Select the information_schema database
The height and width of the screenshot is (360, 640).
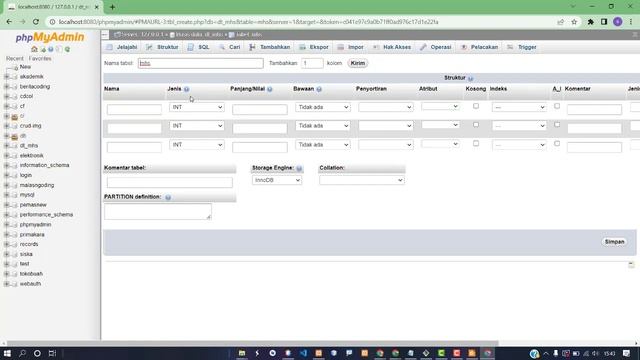pyautogui.click(x=44, y=165)
